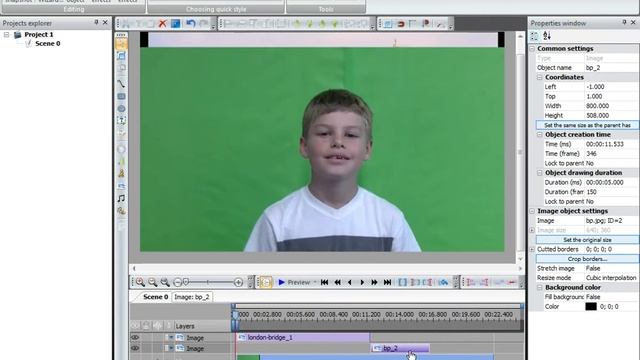The height and width of the screenshot is (360, 640).
Task: Click the grayed Redo arrow icon
Action: point(204,24)
